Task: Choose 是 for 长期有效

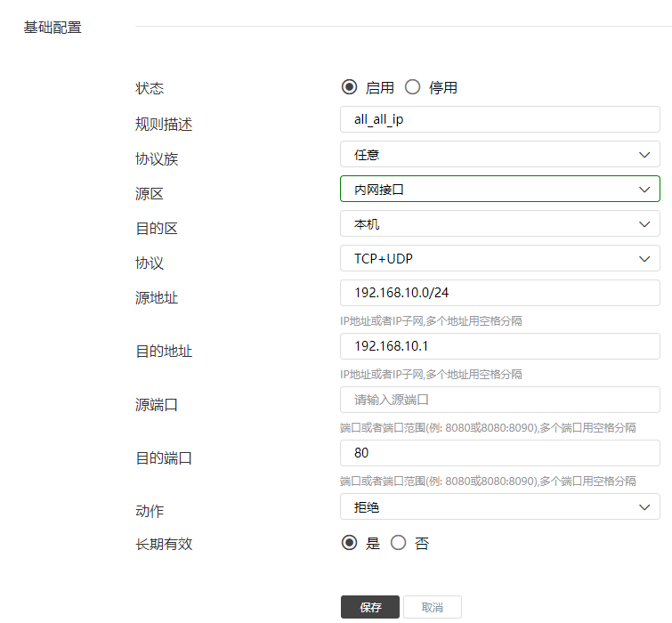Action: coord(350,543)
